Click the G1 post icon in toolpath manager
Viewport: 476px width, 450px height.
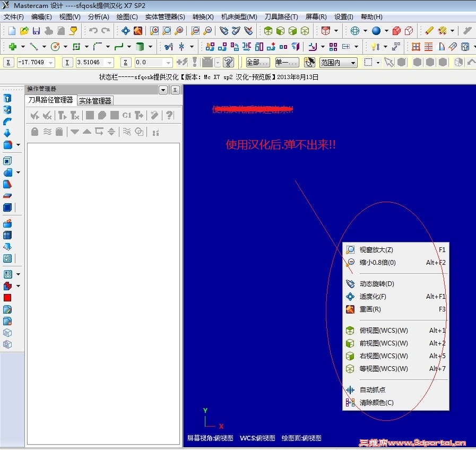(127, 115)
